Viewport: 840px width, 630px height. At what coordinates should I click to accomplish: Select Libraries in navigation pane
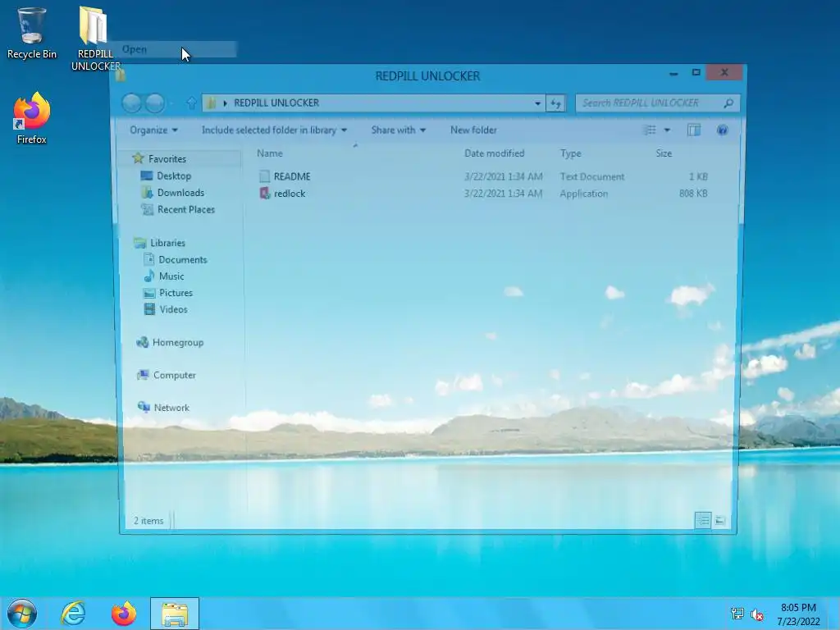(167, 243)
